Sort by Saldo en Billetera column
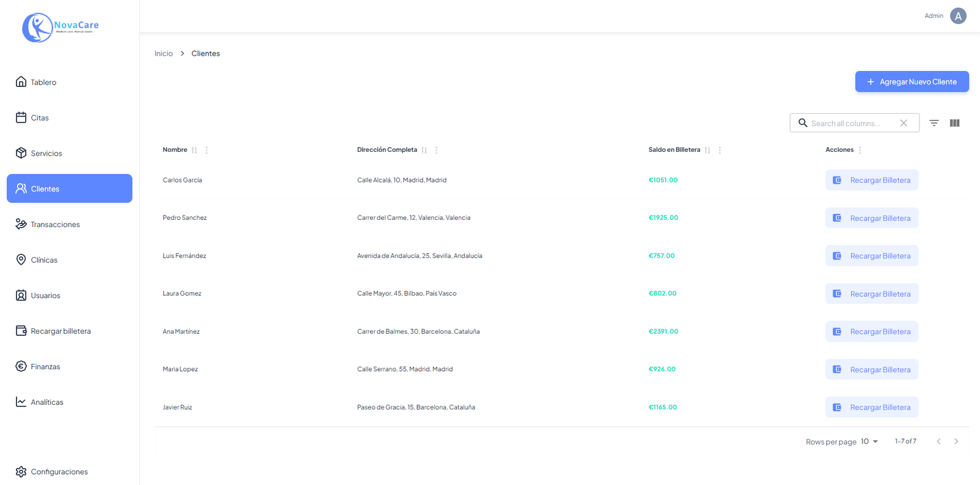980x485 pixels. click(x=707, y=150)
